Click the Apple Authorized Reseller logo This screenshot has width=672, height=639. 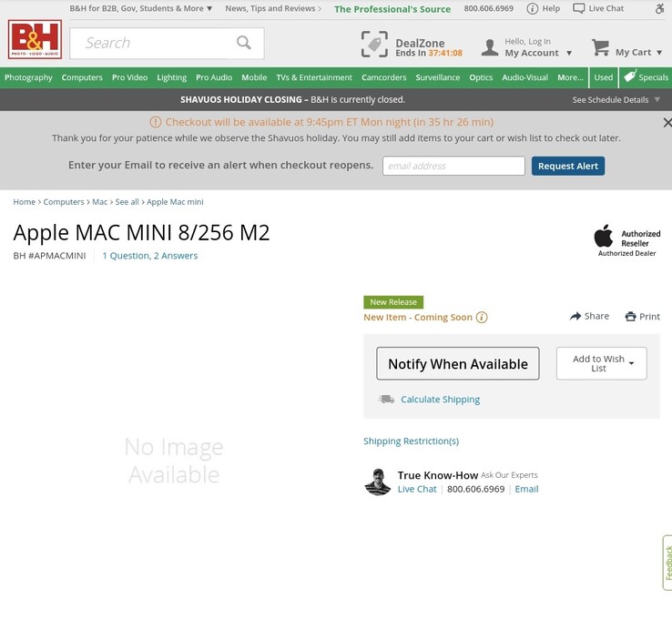click(627, 240)
